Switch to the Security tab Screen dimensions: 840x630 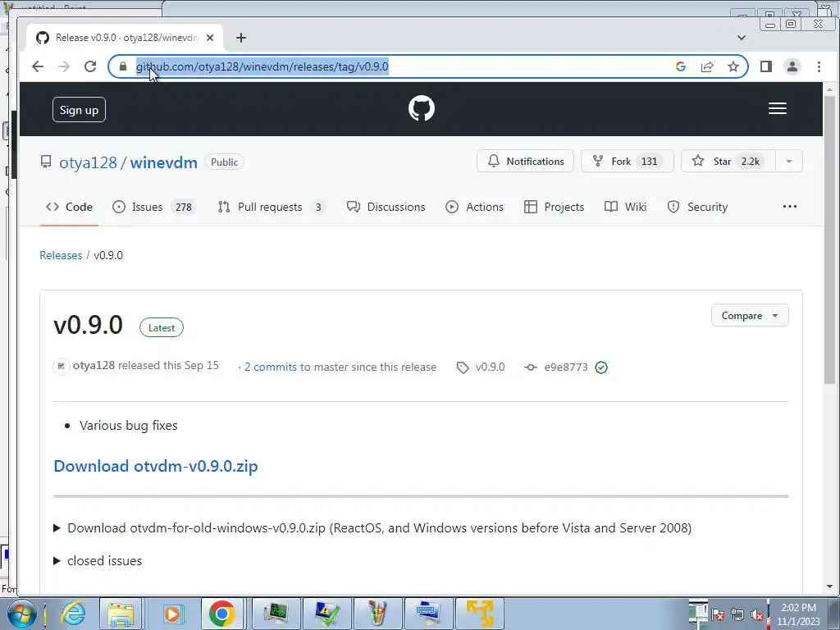[697, 207]
